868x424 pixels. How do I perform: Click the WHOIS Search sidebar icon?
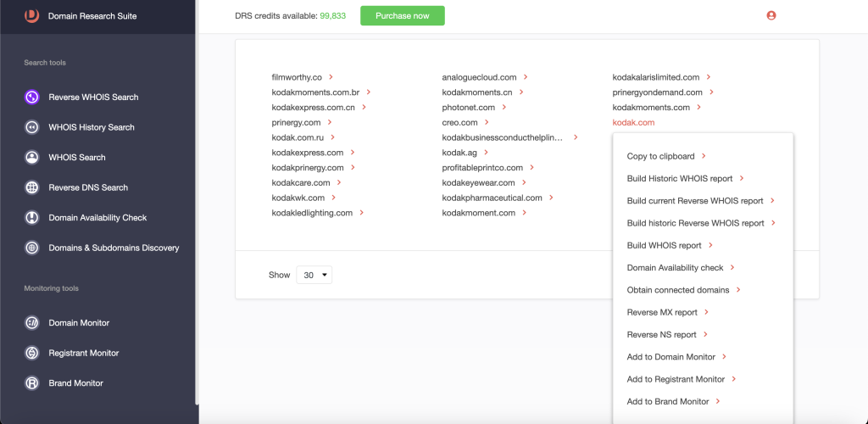tap(32, 157)
